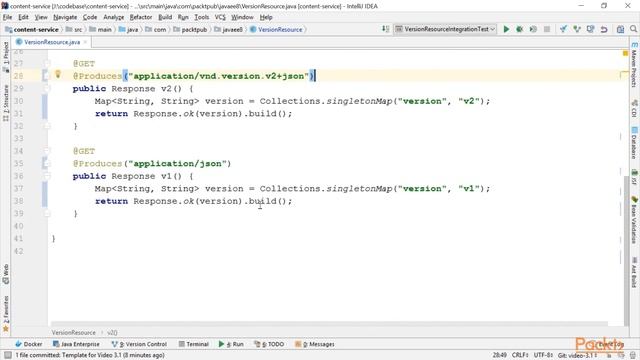The image size is (640, 360).
Task: Toggle tool window buttons icon in the status bar corner
Action: [x=7, y=355]
